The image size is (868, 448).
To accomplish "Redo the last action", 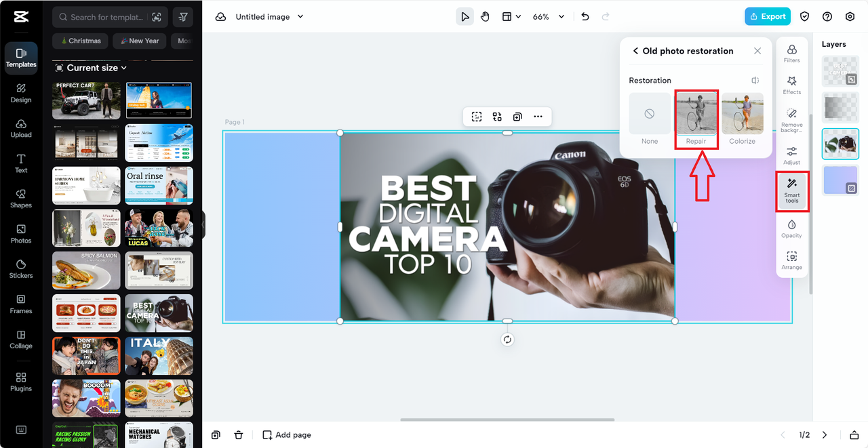I will (606, 17).
